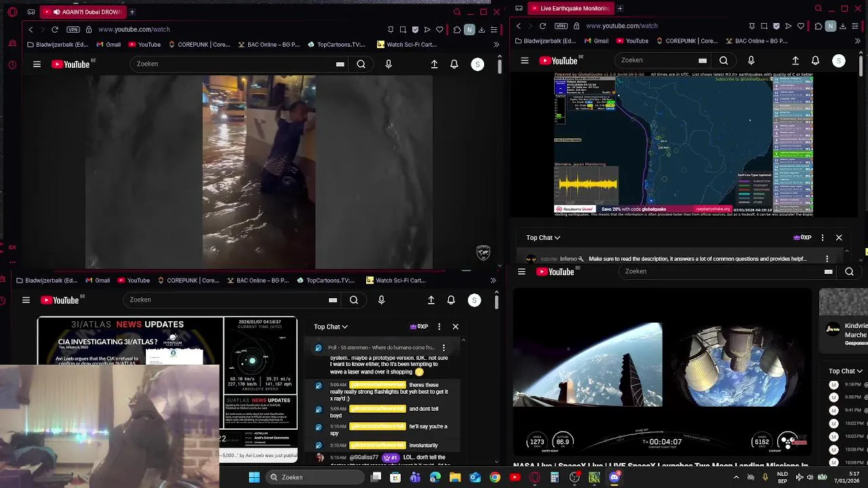The height and width of the screenshot is (488, 868).
Task: Open the Opera menu in the Dubai window
Action: tap(12, 12)
